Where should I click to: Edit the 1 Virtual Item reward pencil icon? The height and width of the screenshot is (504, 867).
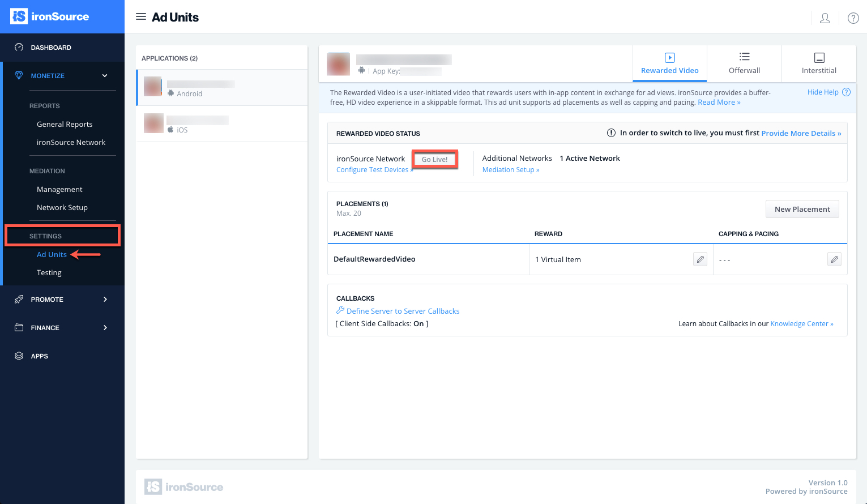701,259
